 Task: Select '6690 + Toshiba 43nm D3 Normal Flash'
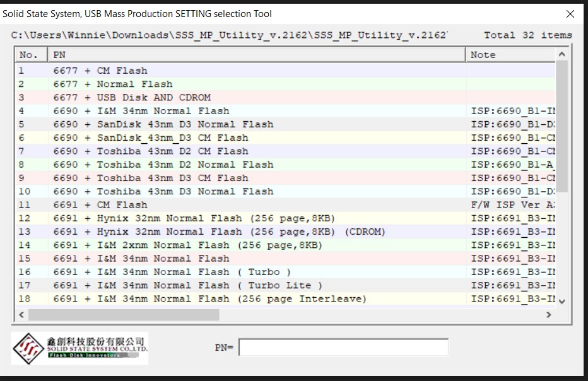[x=286, y=191]
